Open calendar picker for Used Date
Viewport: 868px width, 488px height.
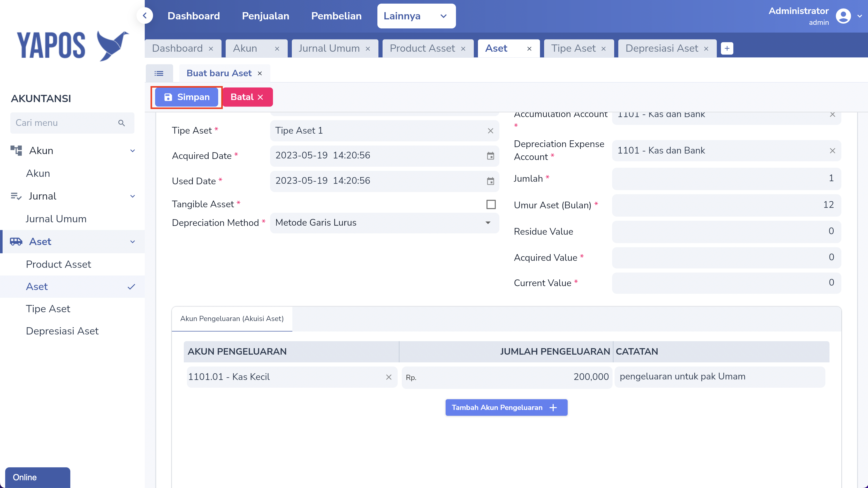pos(490,181)
